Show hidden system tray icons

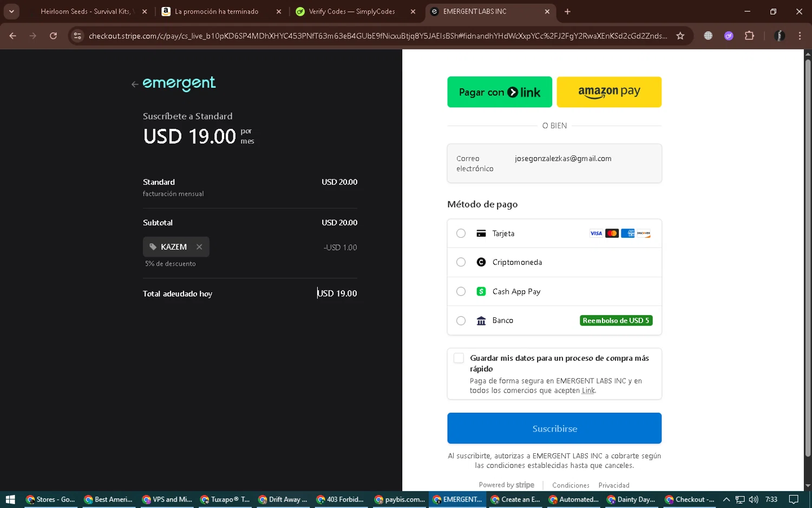tap(726, 499)
